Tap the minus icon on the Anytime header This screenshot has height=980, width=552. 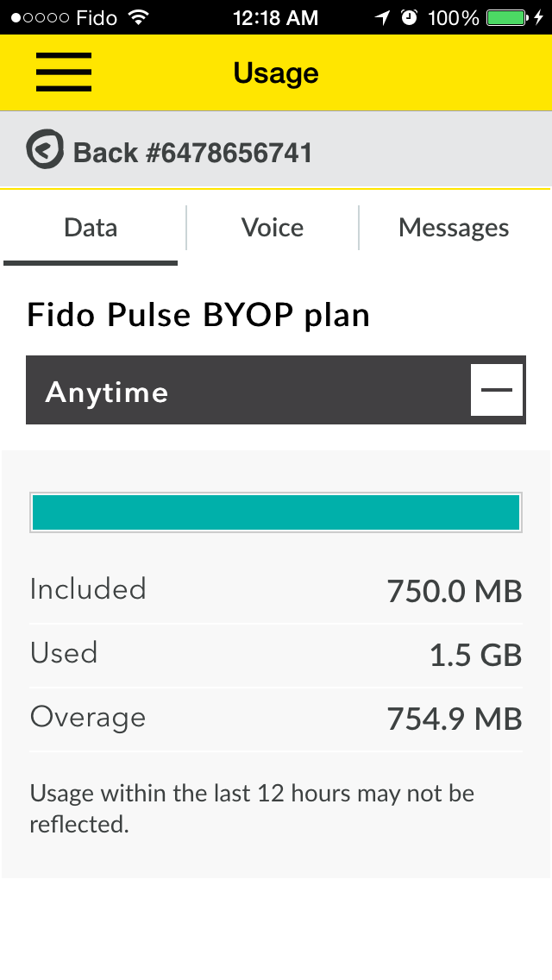[x=498, y=390]
